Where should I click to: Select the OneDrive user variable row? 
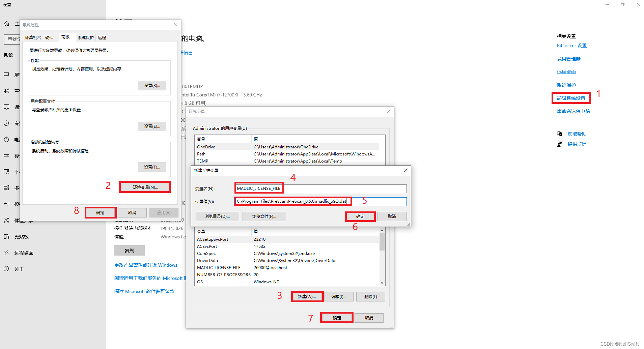(287, 147)
